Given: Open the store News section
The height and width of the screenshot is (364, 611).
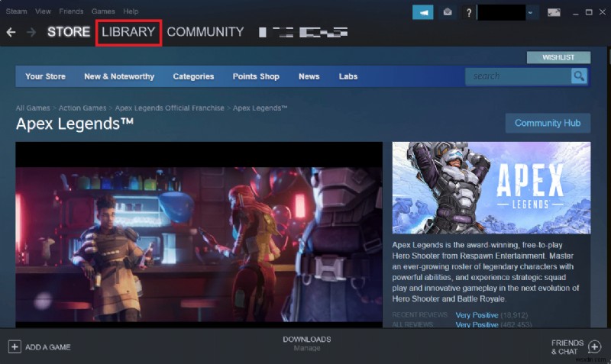Looking at the screenshot, I should [x=309, y=76].
